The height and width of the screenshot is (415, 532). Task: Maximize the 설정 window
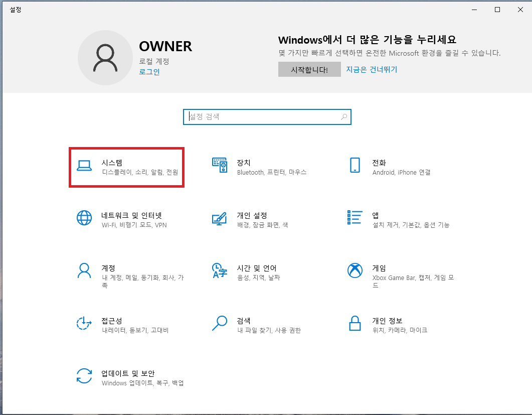click(497, 10)
